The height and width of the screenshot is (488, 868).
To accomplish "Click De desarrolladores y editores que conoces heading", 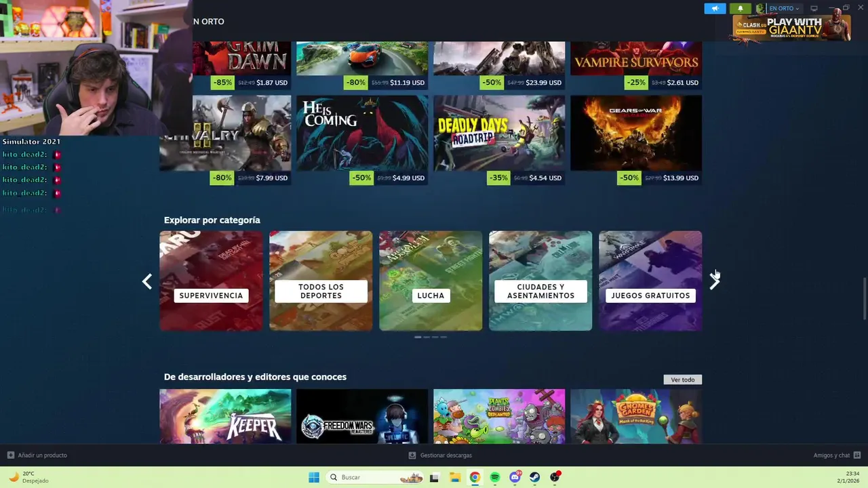I will click(x=255, y=377).
